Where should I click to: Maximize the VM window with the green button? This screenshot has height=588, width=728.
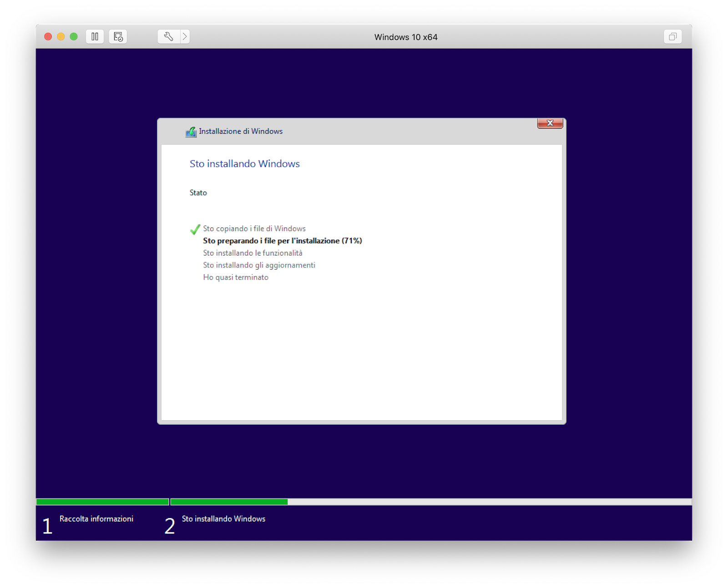point(74,36)
